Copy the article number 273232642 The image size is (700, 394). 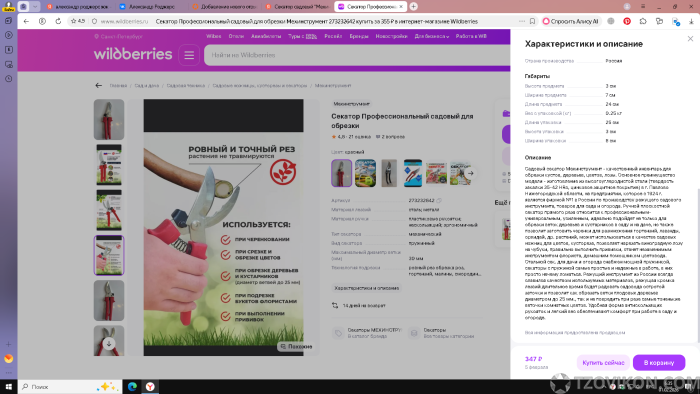(x=439, y=200)
